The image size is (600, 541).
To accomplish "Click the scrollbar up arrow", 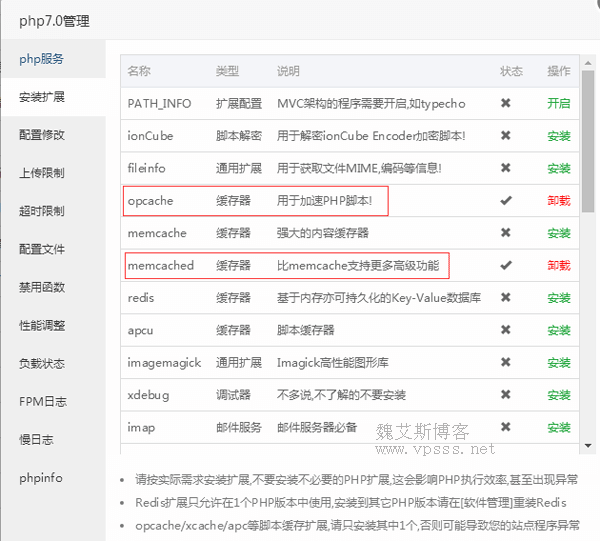I will (x=588, y=63).
